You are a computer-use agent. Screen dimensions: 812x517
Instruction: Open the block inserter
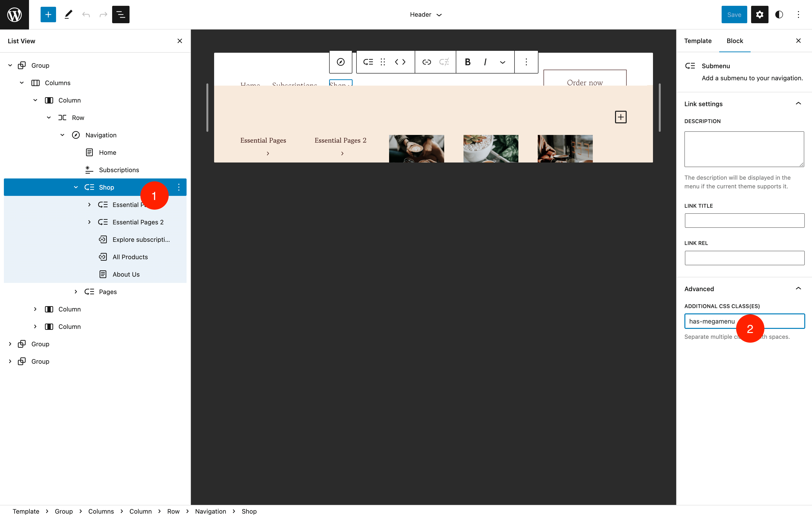point(48,15)
